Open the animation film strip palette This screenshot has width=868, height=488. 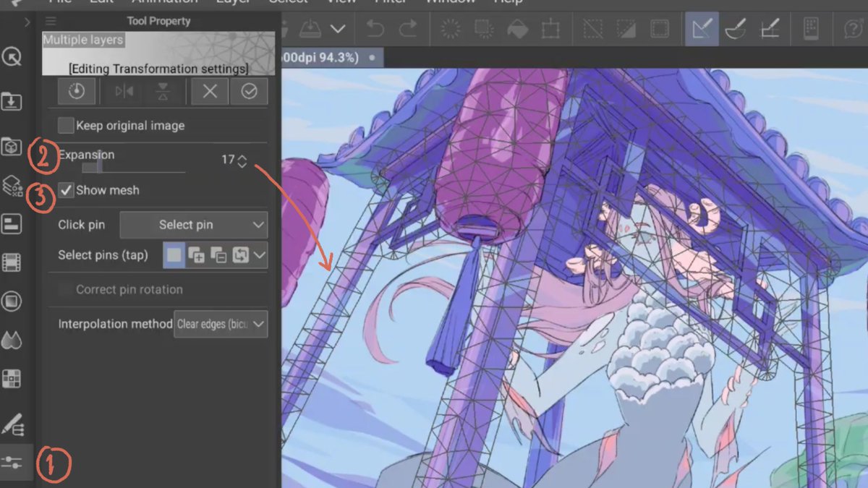coord(12,263)
